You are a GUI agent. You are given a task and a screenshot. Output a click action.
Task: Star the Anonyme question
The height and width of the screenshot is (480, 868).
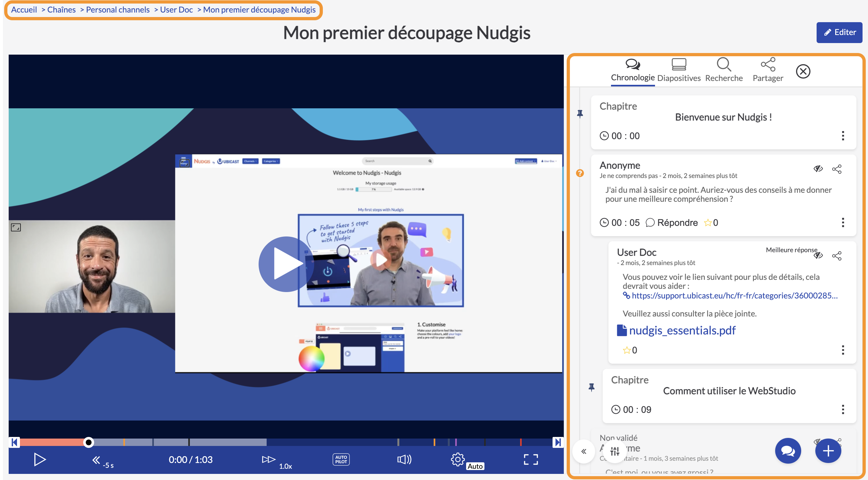click(x=708, y=222)
